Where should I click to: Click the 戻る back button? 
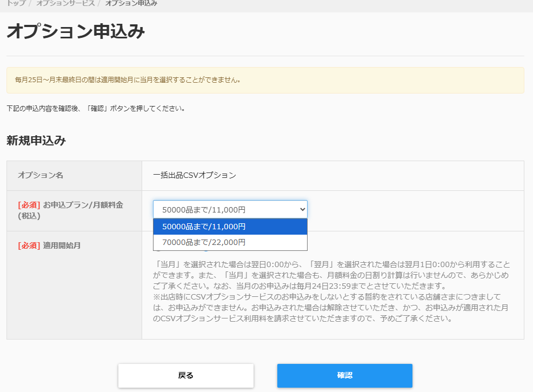point(186,376)
